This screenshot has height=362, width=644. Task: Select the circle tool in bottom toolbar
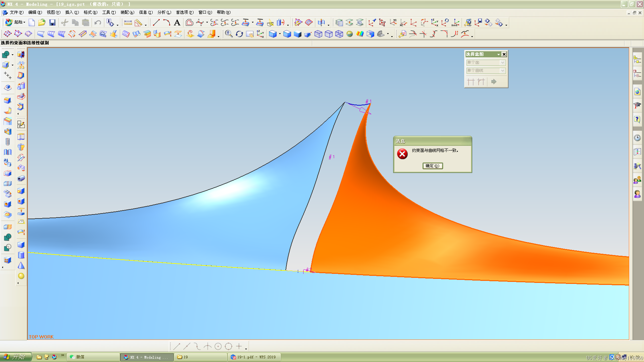coord(218,346)
